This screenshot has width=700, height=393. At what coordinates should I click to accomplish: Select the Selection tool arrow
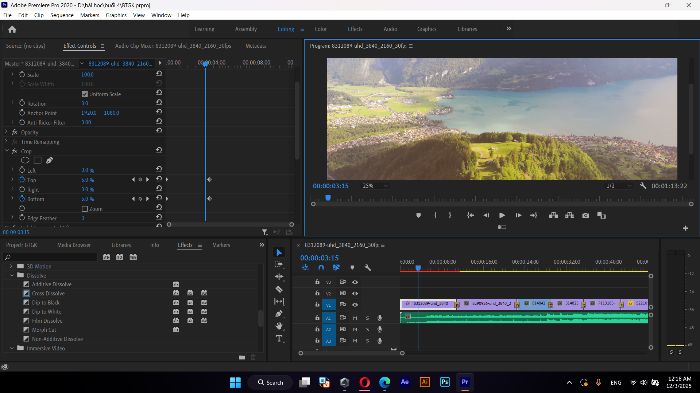pyautogui.click(x=279, y=252)
